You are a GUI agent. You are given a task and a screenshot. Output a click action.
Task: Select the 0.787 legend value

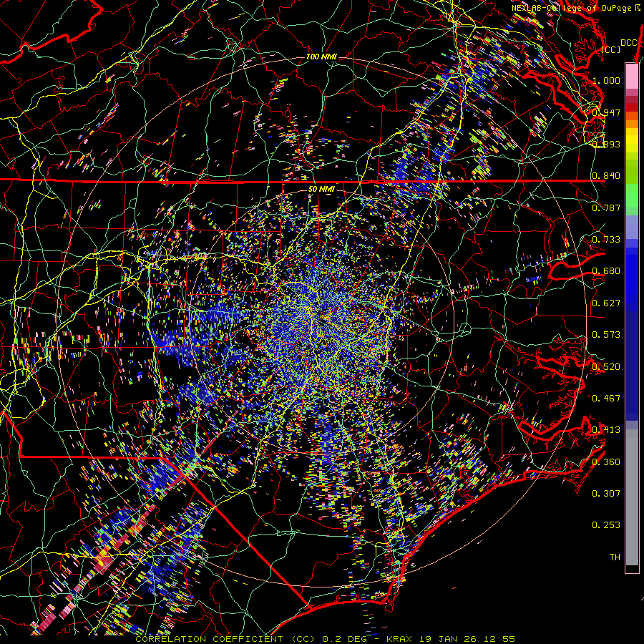[606, 208]
